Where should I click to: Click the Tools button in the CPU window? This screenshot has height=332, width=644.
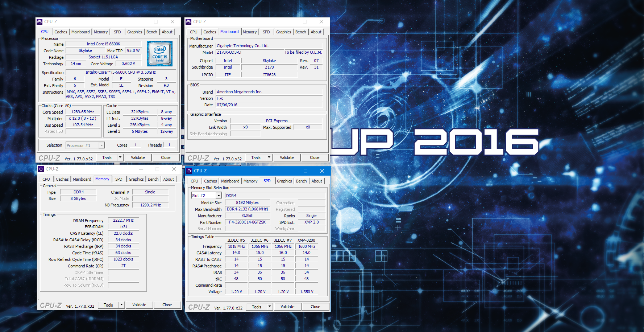107,157
